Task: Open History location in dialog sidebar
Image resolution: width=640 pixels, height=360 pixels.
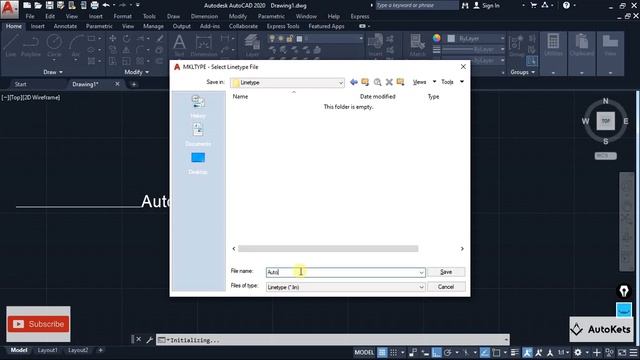Action: coord(198,106)
